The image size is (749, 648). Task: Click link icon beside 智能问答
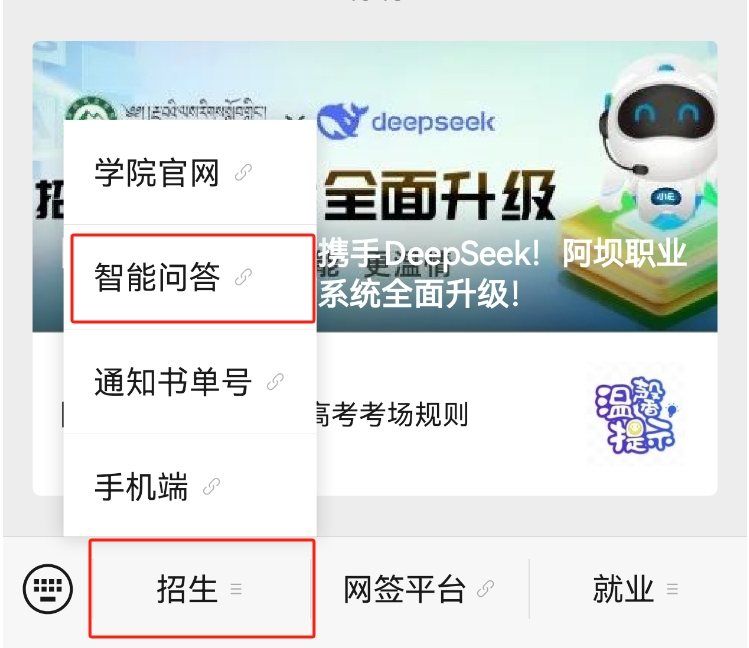coord(244,277)
